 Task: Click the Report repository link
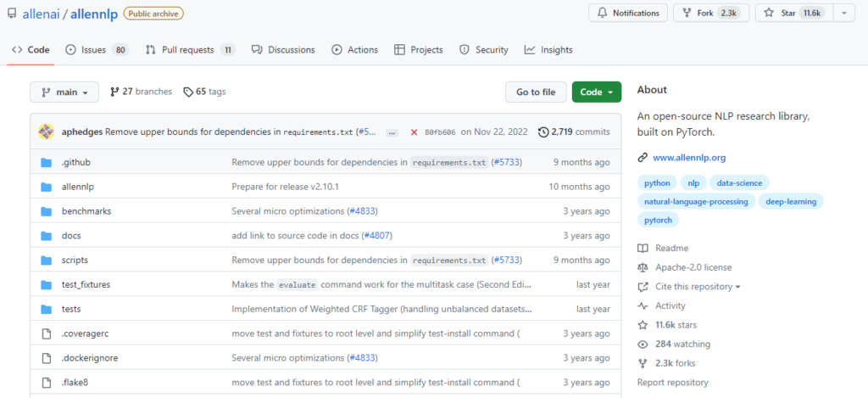point(672,383)
